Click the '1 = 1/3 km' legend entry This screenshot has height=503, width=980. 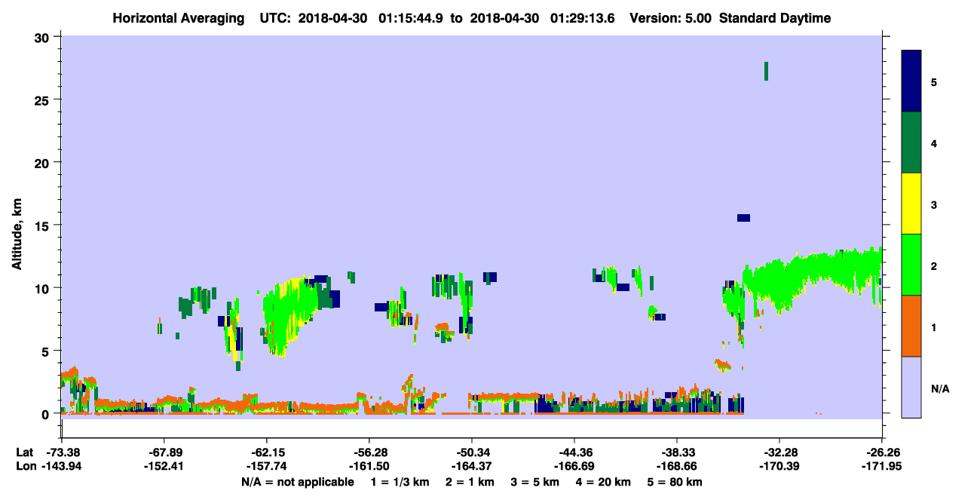(x=401, y=482)
